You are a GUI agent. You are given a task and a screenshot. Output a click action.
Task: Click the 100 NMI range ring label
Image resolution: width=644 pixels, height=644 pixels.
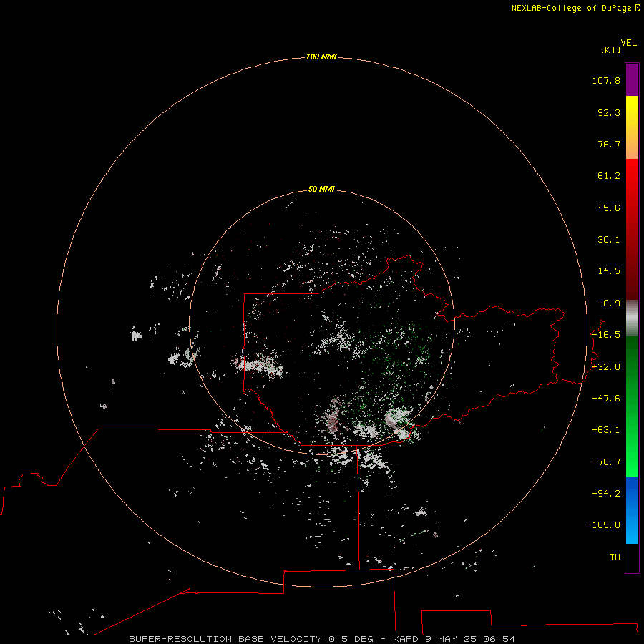pyautogui.click(x=321, y=57)
